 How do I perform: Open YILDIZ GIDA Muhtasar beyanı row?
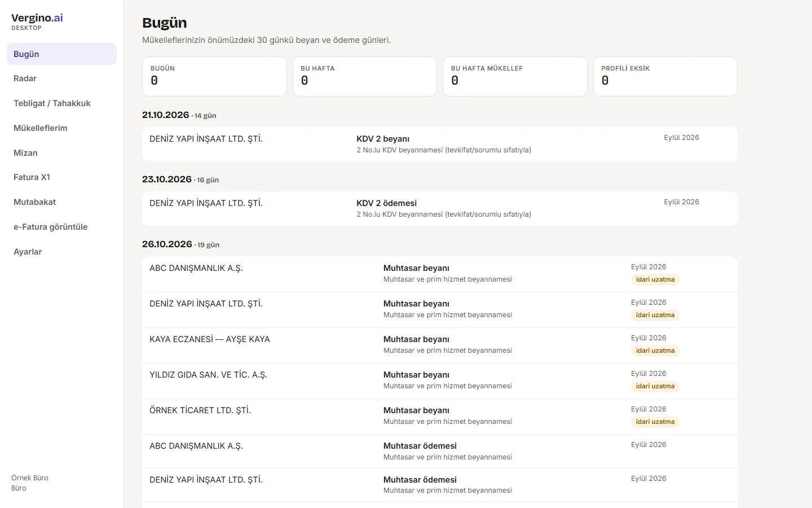[440, 380]
